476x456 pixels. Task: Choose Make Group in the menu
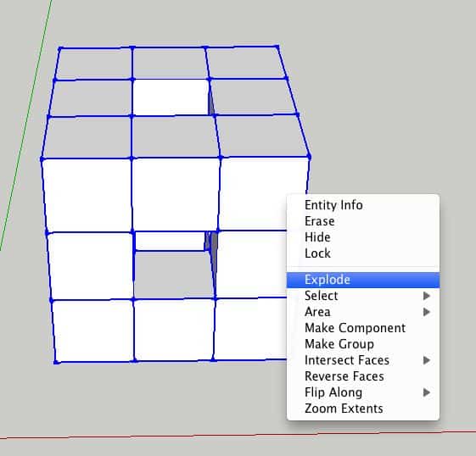[x=339, y=344]
